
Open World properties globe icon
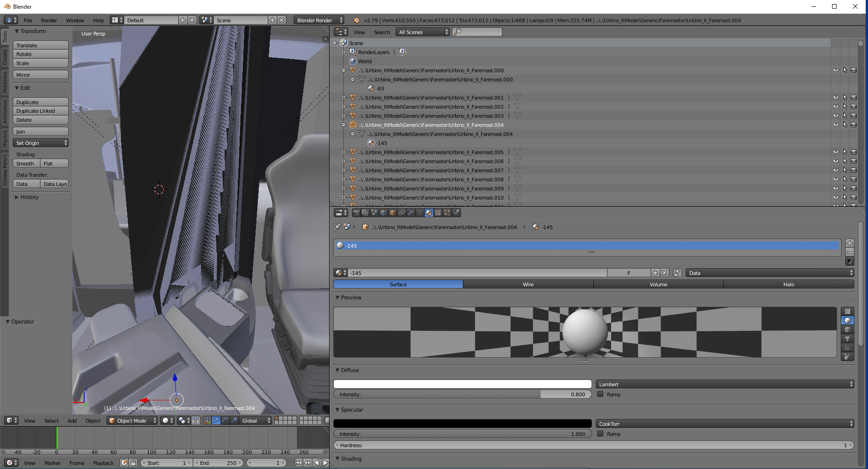click(x=383, y=213)
